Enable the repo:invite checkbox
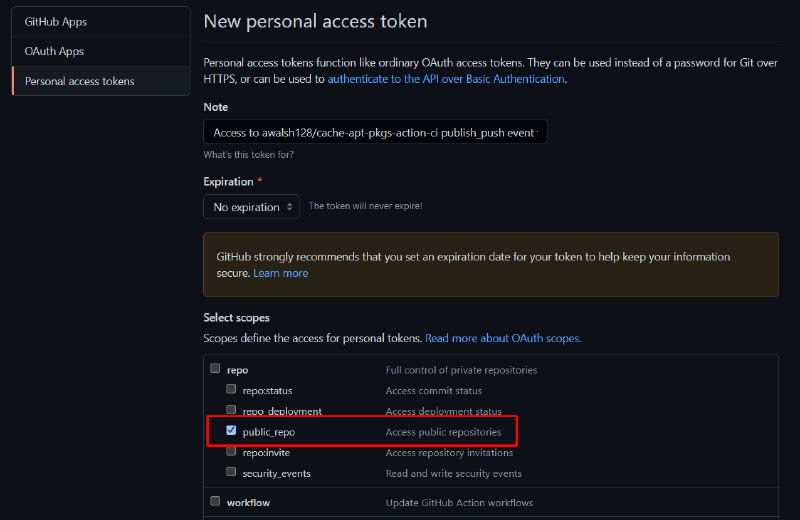This screenshot has width=800, height=520. (231, 452)
